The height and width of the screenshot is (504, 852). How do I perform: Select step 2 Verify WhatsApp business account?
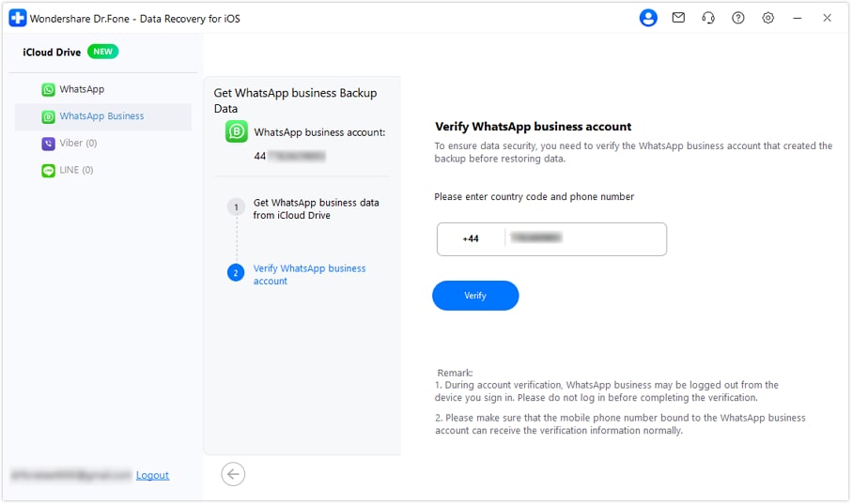coord(309,274)
